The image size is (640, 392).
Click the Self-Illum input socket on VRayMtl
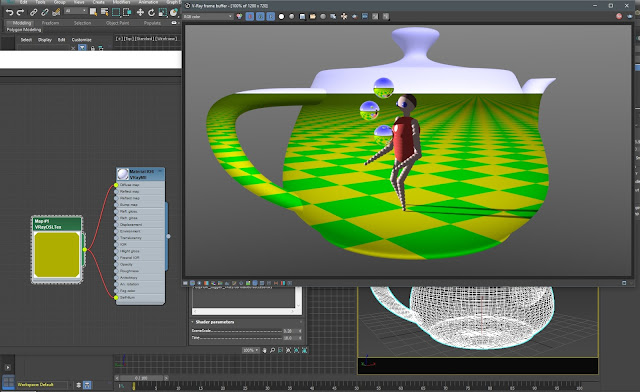click(116, 298)
